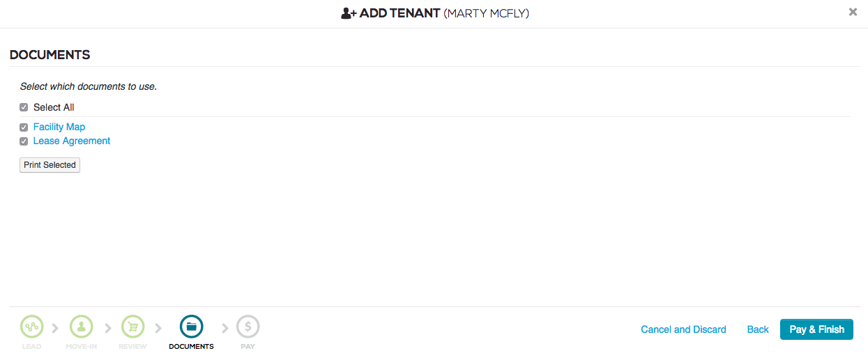Open the Lease Agreement document link
Screen dimensions: 868x360
click(x=72, y=141)
